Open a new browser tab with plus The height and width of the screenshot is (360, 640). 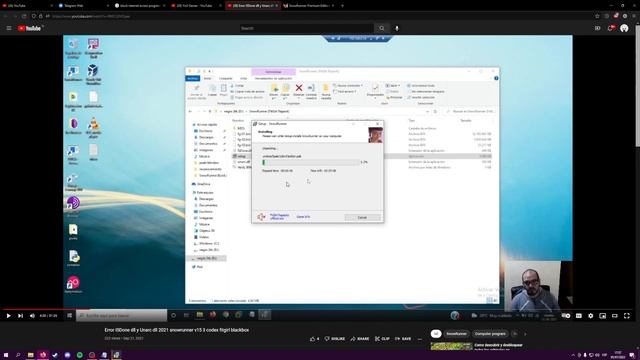pos(342,6)
